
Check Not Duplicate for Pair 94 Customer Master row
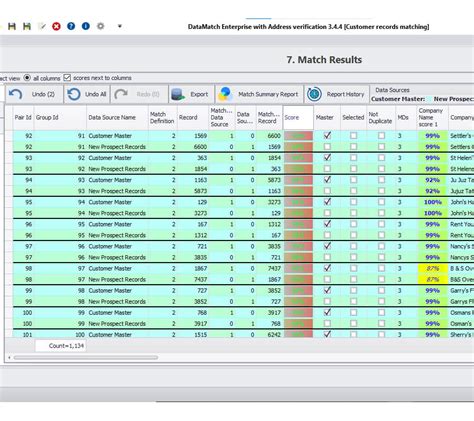click(x=381, y=180)
